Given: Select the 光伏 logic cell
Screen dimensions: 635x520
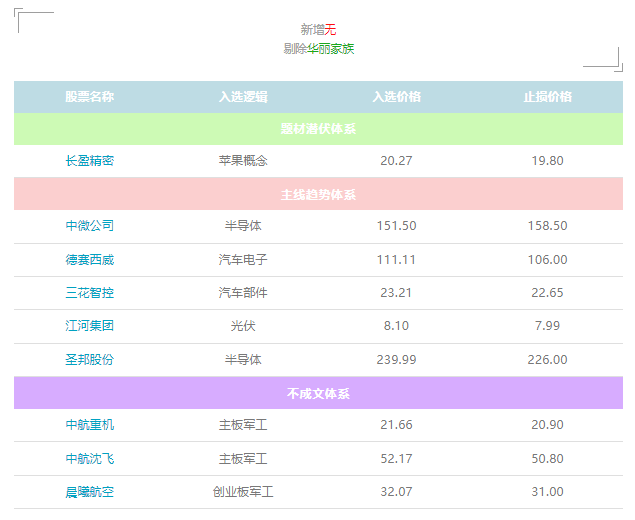Looking at the screenshot, I should 243,326.
